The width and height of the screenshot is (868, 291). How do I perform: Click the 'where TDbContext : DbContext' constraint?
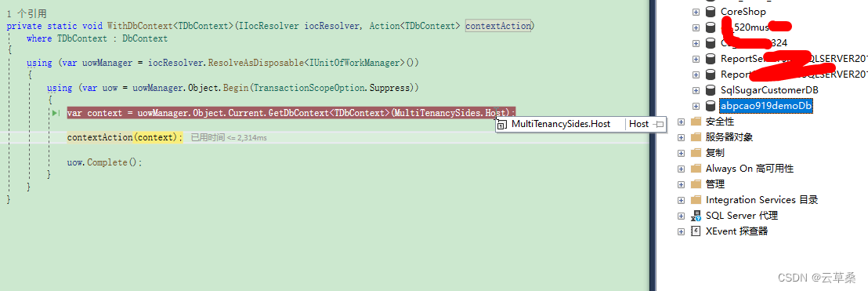97,38
